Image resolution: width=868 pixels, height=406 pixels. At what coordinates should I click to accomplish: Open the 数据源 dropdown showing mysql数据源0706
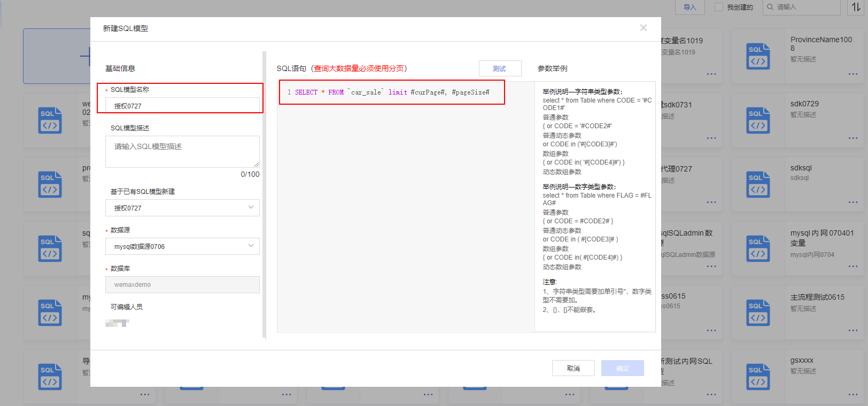[x=182, y=246]
